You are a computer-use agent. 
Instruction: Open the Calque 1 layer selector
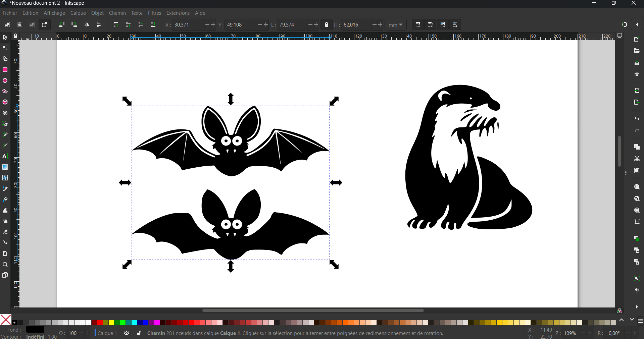(107, 333)
